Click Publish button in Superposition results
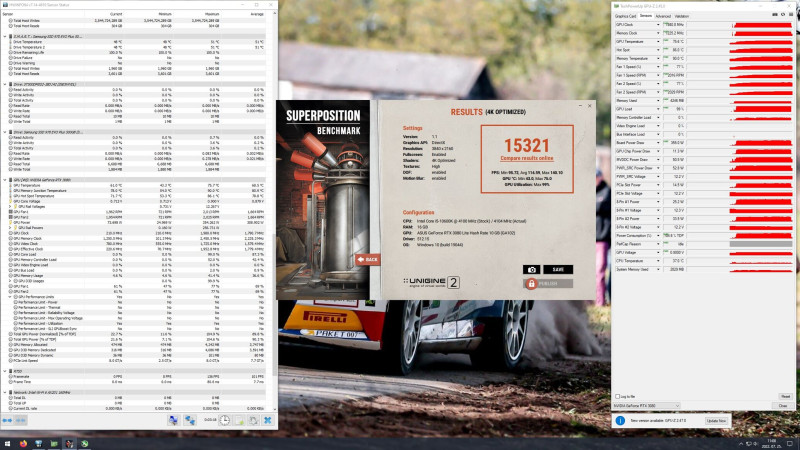The width and height of the screenshot is (800, 450). [x=548, y=284]
